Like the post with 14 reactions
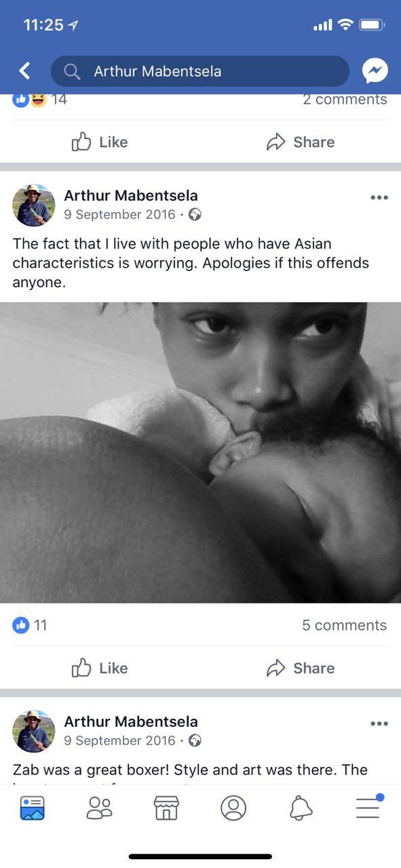Image resolution: width=401 pixels, height=868 pixels. (x=100, y=142)
